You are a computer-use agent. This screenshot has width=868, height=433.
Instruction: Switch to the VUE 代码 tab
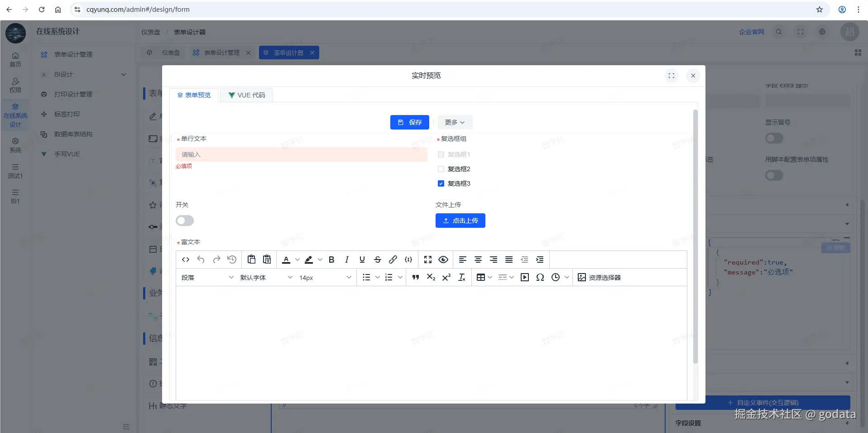(247, 95)
